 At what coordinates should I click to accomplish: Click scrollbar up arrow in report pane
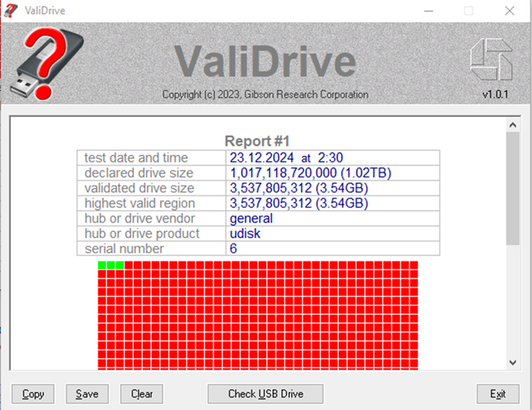click(513, 125)
